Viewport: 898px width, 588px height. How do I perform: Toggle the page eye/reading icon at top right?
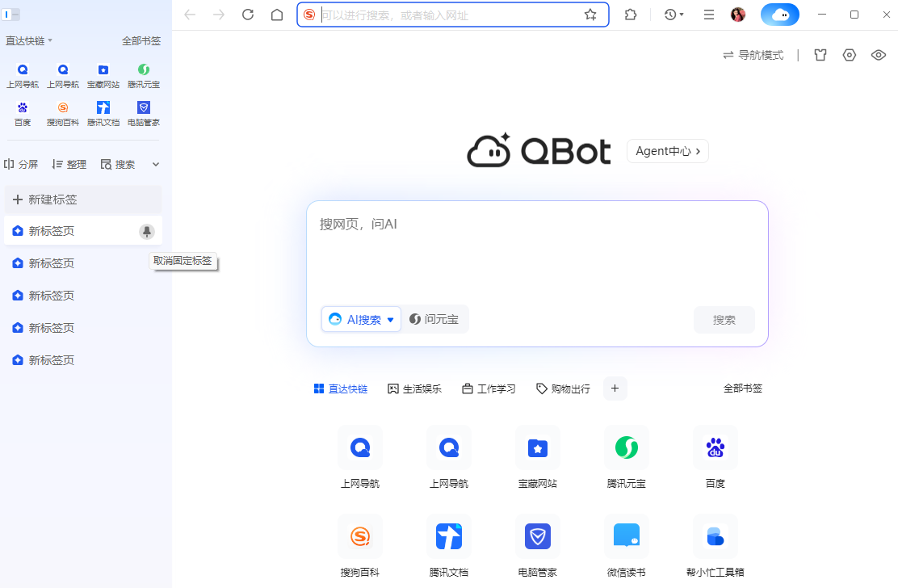coord(879,54)
